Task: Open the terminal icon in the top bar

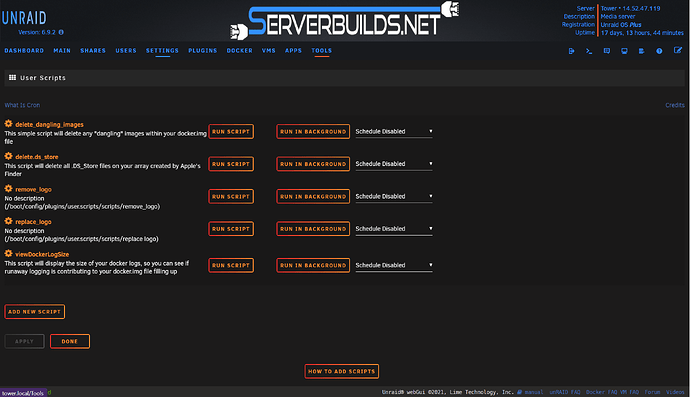Action: tap(589, 51)
